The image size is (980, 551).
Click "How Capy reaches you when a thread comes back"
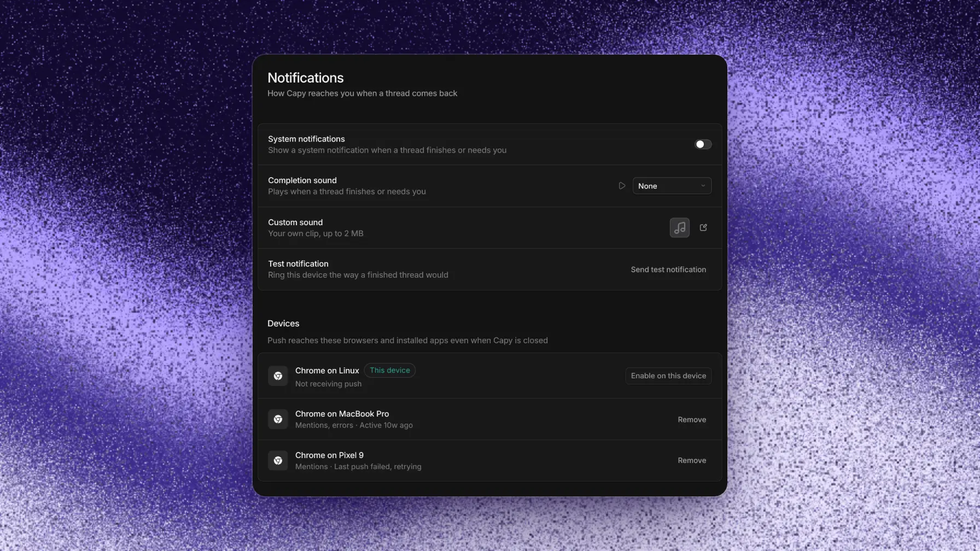(x=362, y=93)
